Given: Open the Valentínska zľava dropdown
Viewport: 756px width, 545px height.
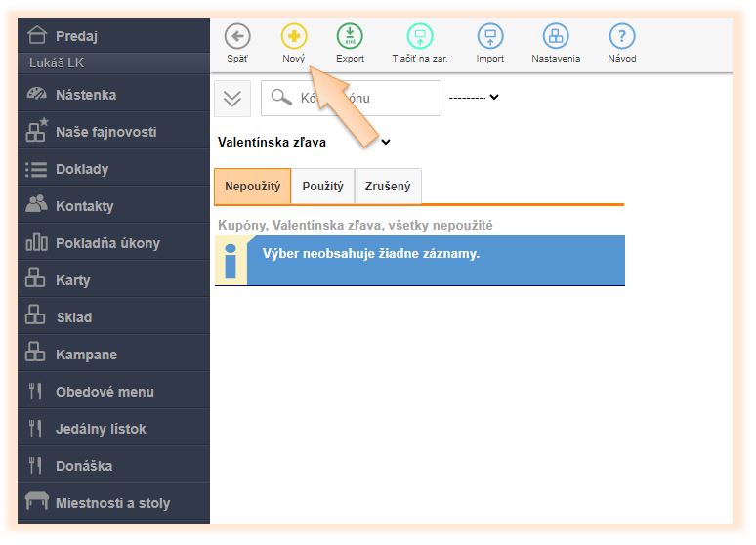Looking at the screenshot, I should tap(304, 142).
